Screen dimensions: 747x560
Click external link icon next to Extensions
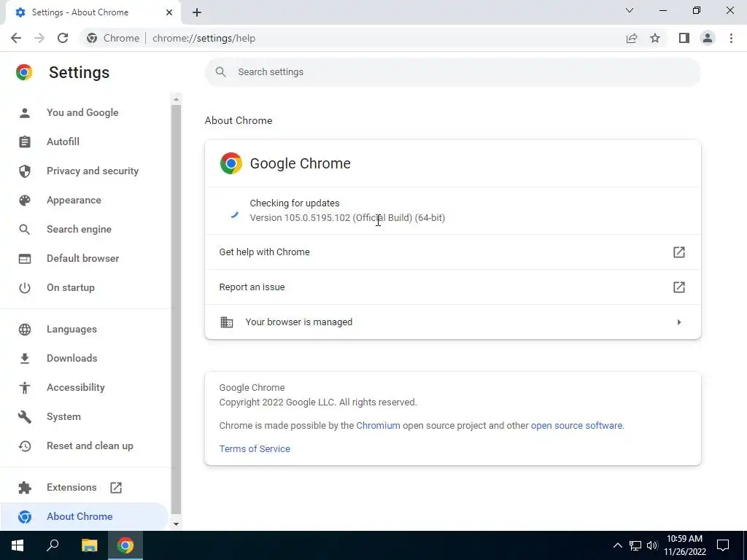click(116, 488)
